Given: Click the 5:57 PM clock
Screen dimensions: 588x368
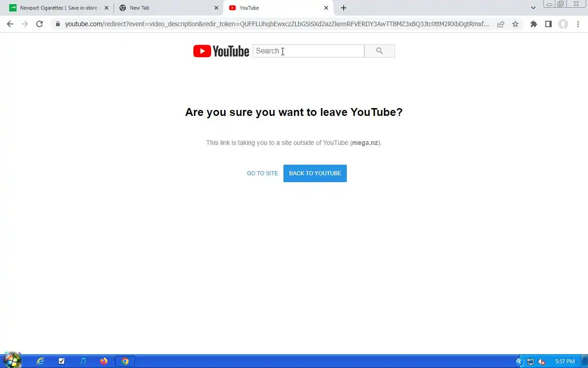Looking at the screenshot, I should (x=565, y=362).
